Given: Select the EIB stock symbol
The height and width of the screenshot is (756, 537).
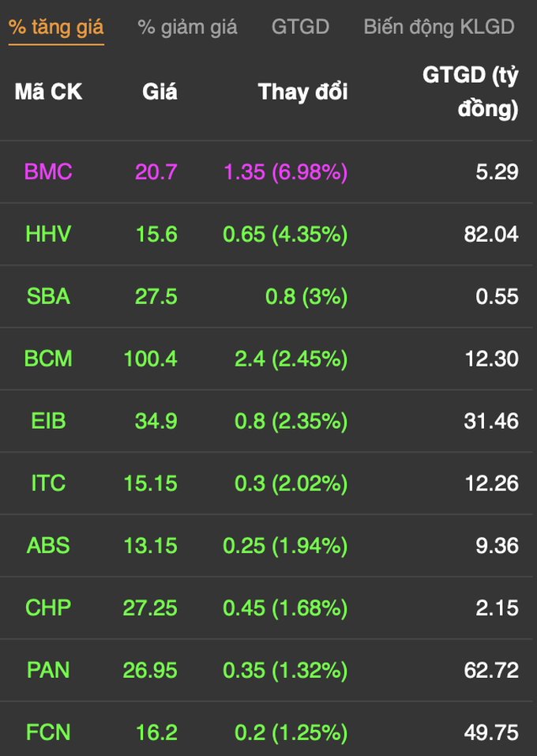Looking at the screenshot, I should pyautogui.click(x=48, y=421).
